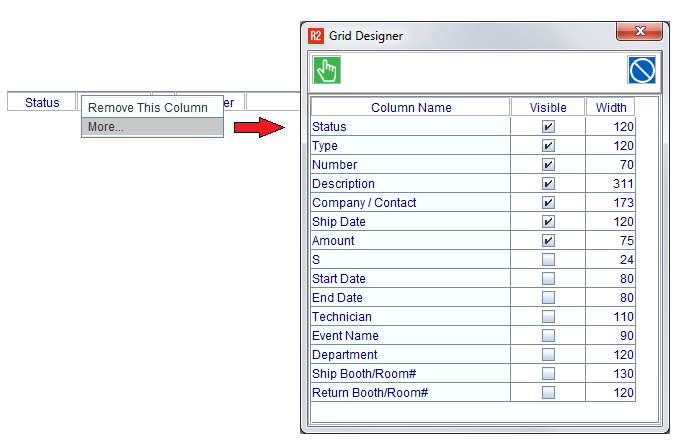Toggle visibility for the Amount column

[x=548, y=241]
